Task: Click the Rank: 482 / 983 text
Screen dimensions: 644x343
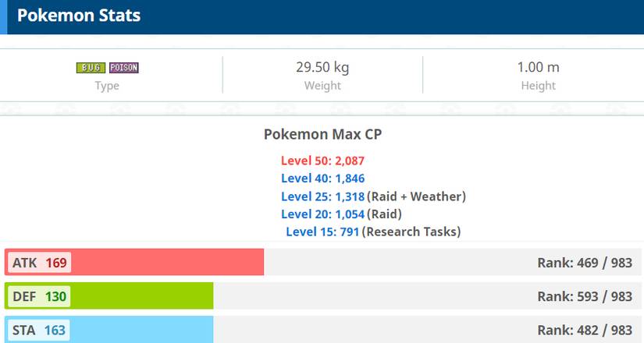Action: pyautogui.click(x=585, y=330)
